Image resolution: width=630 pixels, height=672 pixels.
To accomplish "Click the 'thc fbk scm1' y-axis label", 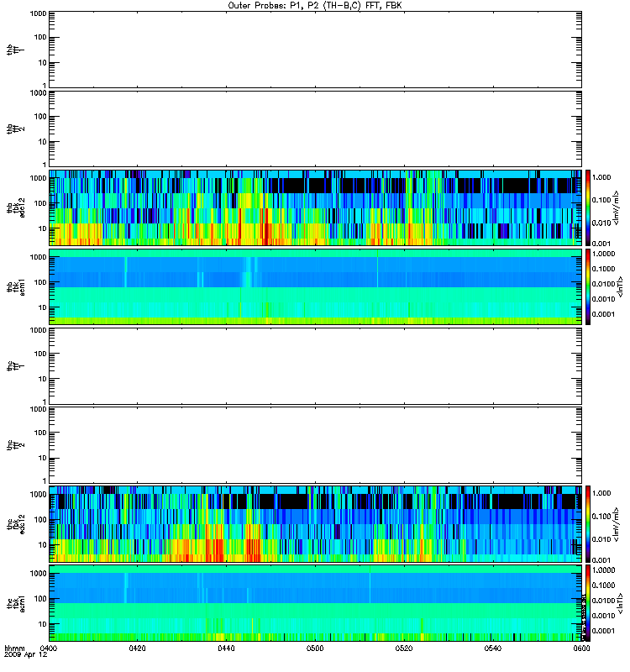I will tap(15, 603).
